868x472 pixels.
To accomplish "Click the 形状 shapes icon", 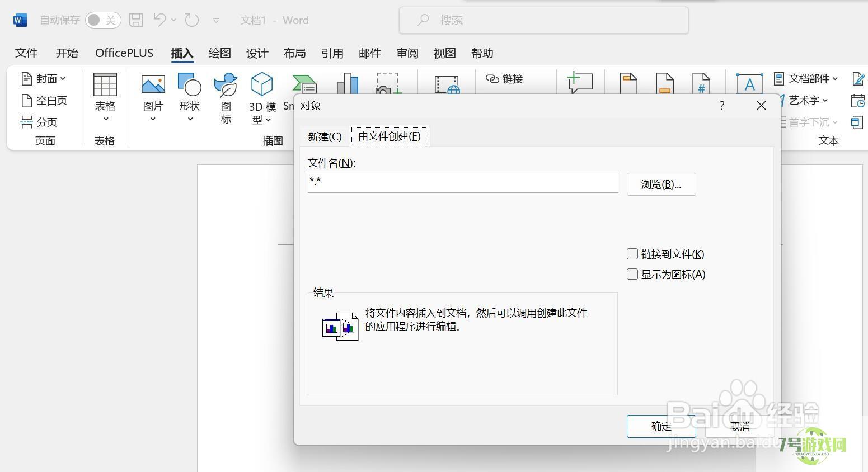I will (x=189, y=84).
